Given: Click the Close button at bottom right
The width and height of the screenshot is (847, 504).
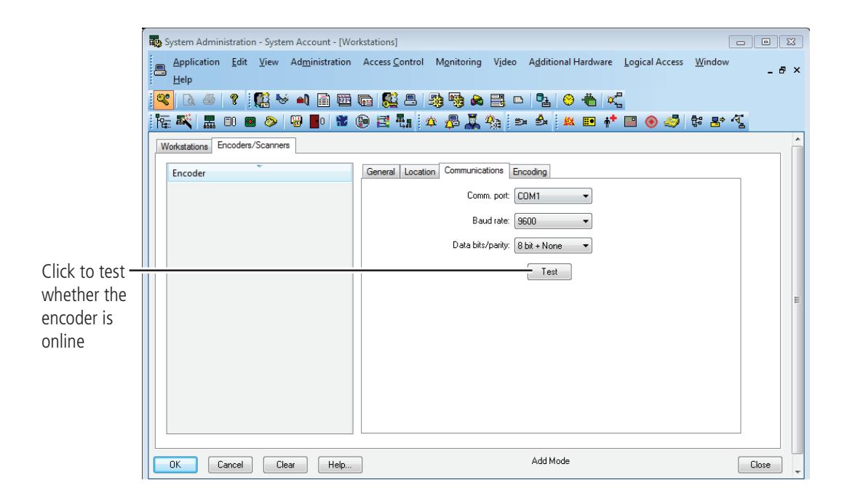Looking at the screenshot, I should coord(760,465).
